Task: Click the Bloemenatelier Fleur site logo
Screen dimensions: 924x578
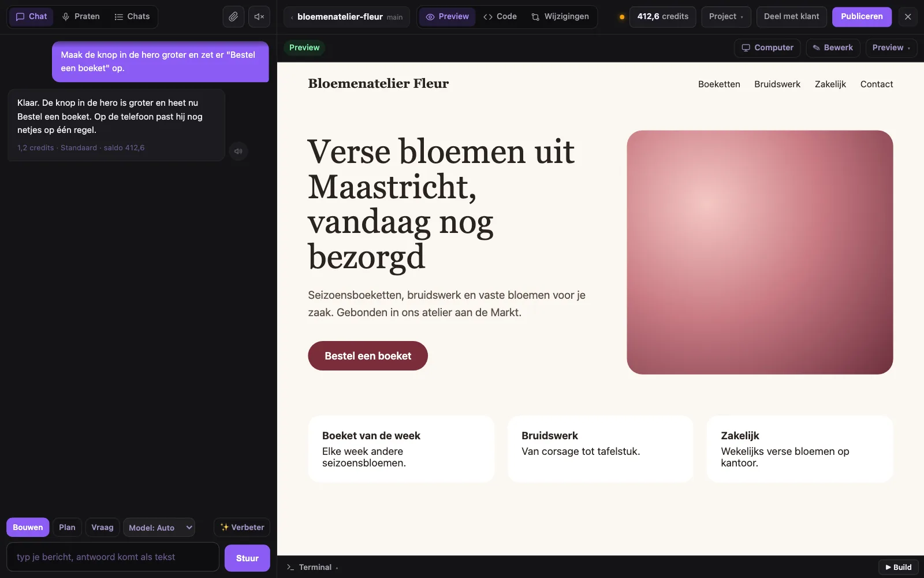Action: (378, 84)
